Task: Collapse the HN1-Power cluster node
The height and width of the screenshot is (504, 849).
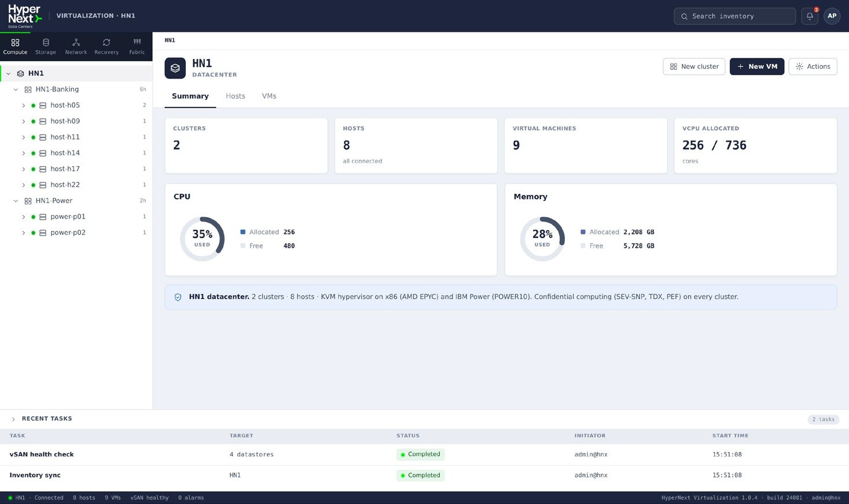Action: tap(16, 201)
